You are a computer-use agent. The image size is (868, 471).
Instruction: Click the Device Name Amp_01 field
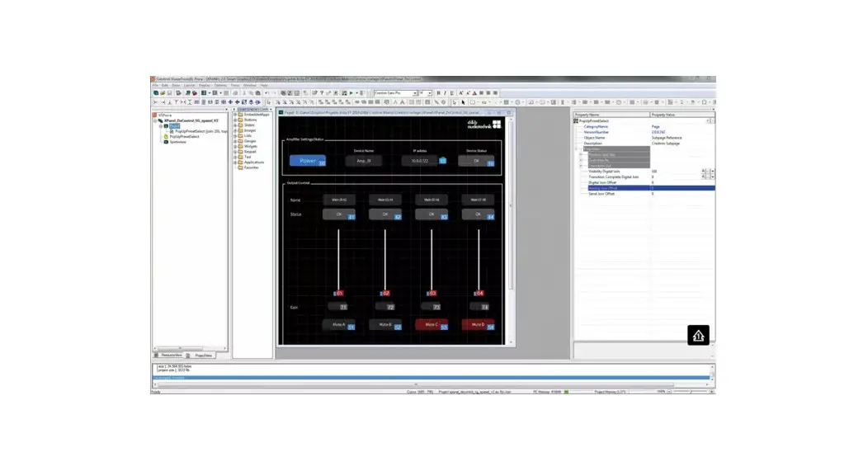tap(364, 161)
